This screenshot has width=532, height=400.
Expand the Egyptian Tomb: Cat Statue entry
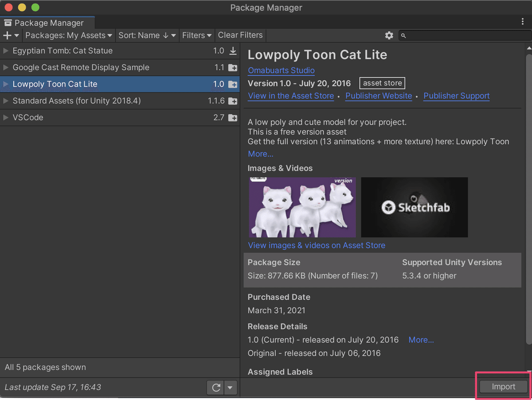6,51
